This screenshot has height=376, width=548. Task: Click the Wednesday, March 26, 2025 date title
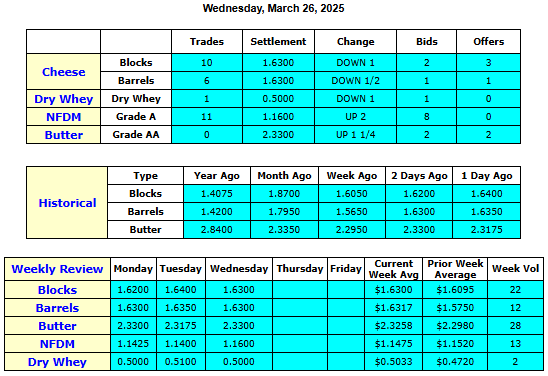pos(274,8)
